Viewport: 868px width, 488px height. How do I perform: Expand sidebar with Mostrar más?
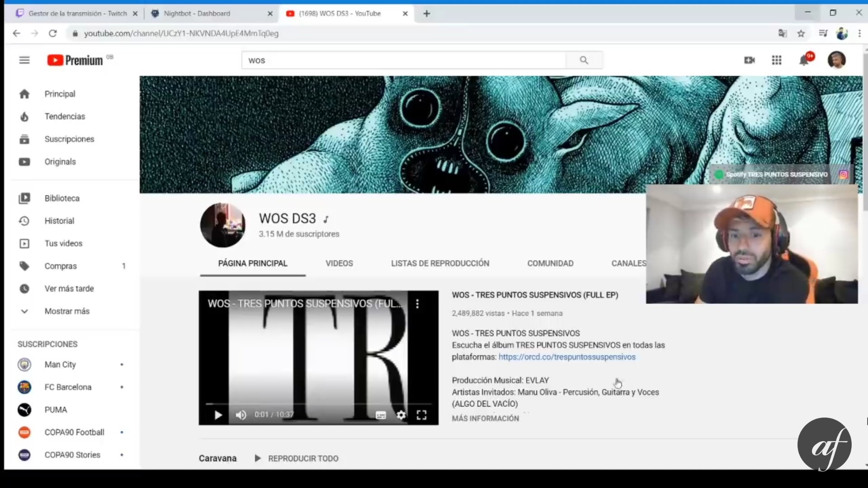point(67,311)
